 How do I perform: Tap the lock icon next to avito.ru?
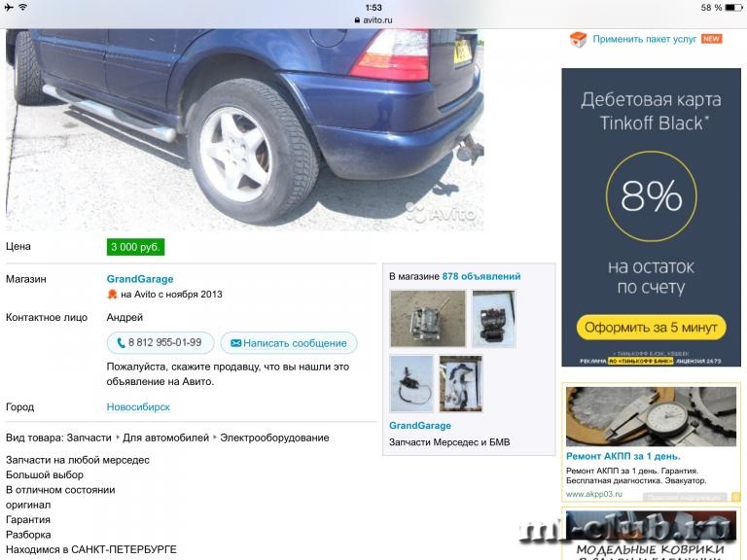[357, 20]
